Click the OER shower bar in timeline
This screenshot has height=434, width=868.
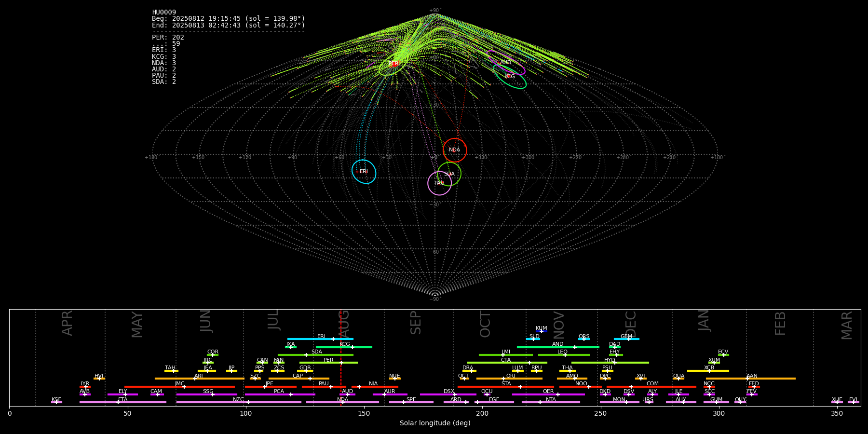tap(548, 394)
